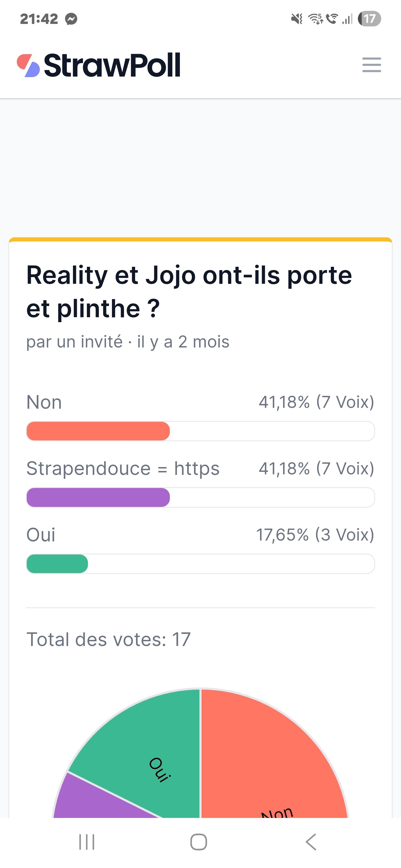Tap the battery level indicator

(x=369, y=19)
